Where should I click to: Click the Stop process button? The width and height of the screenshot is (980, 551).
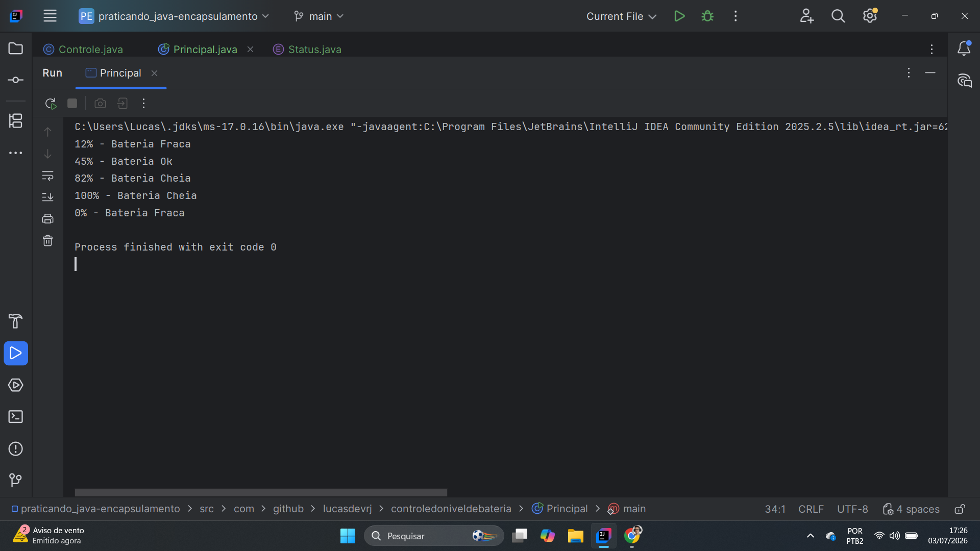tap(72, 104)
